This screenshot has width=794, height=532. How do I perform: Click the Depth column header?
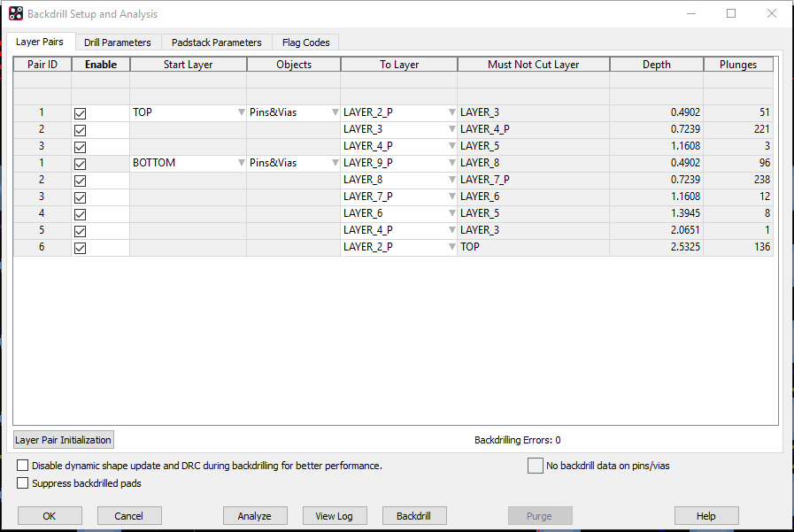coord(656,65)
